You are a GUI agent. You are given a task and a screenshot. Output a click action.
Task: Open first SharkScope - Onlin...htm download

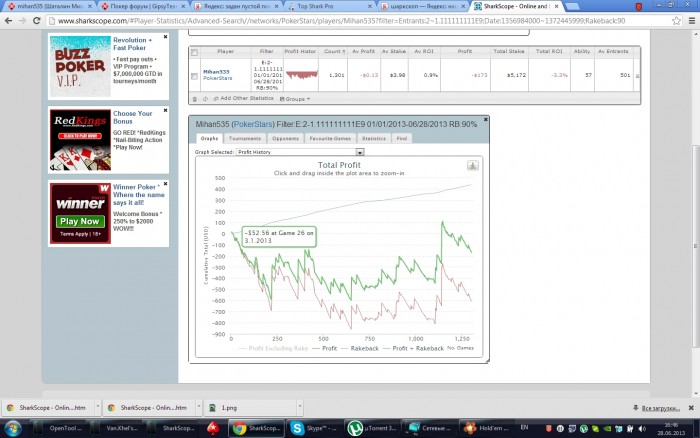pos(52,408)
